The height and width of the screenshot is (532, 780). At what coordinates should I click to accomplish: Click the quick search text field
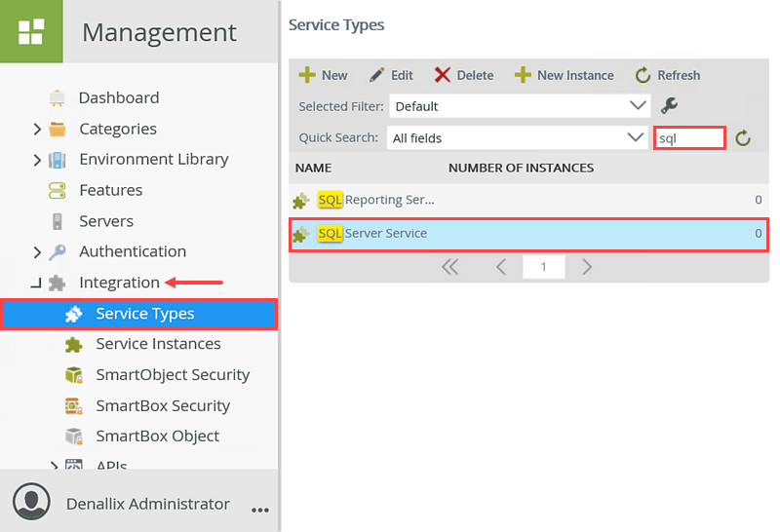[688, 138]
